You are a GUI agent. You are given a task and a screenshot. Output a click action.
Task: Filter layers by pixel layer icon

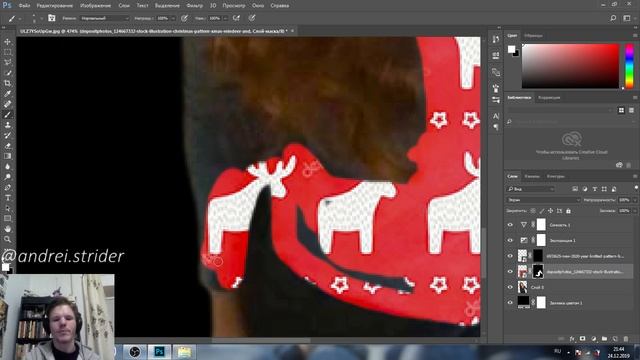coord(575,189)
